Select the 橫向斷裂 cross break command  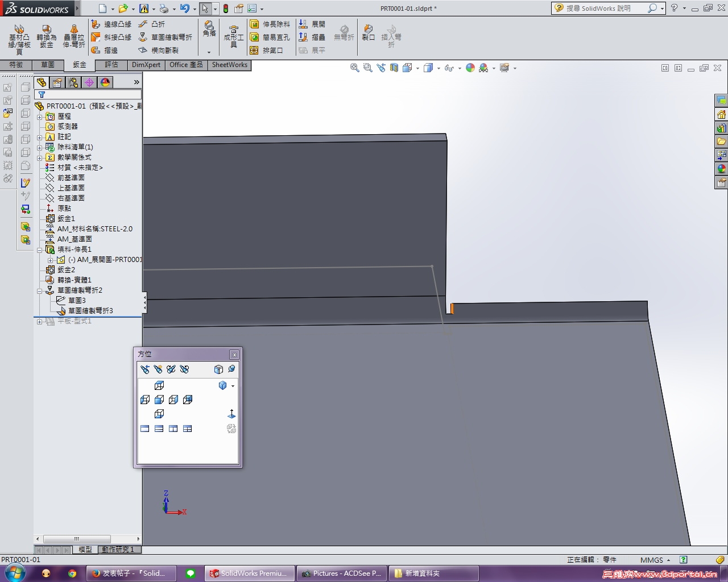[x=159, y=51]
